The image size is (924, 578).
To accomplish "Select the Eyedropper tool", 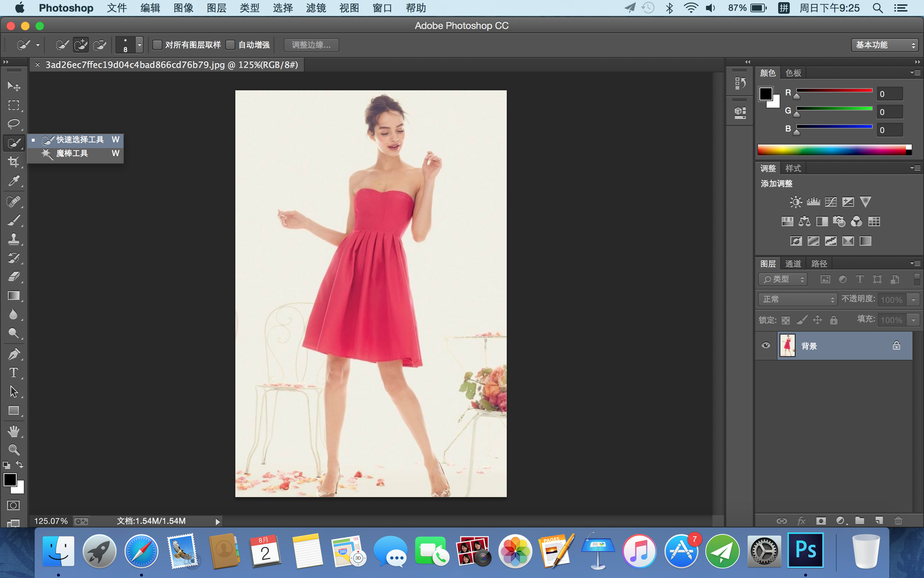I will click(14, 181).
